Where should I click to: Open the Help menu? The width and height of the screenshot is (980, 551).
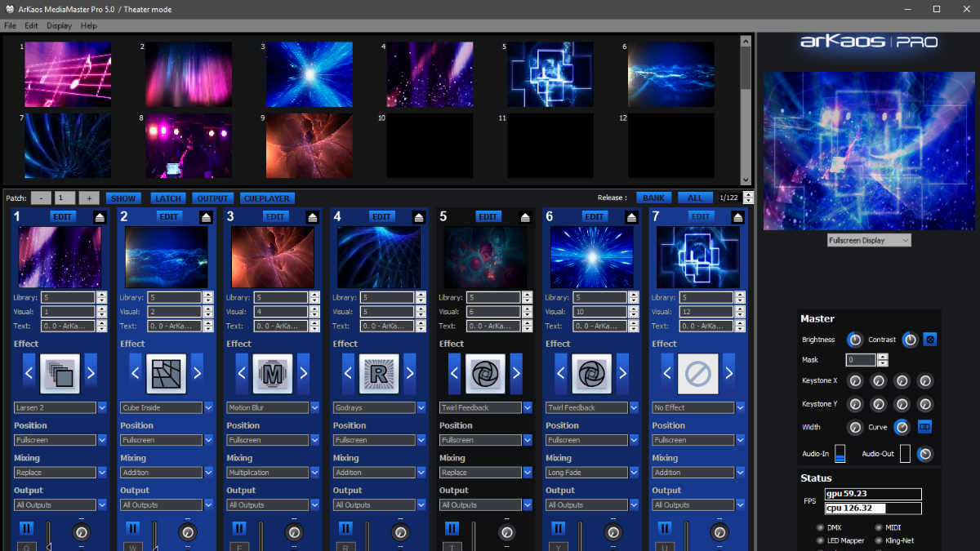[88, 26]
